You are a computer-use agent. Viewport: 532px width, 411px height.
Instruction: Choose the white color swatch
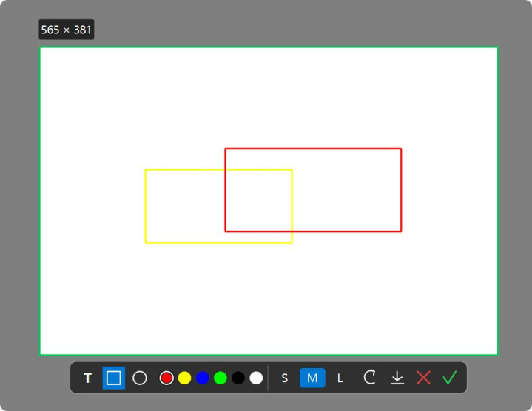click(256, 378)
